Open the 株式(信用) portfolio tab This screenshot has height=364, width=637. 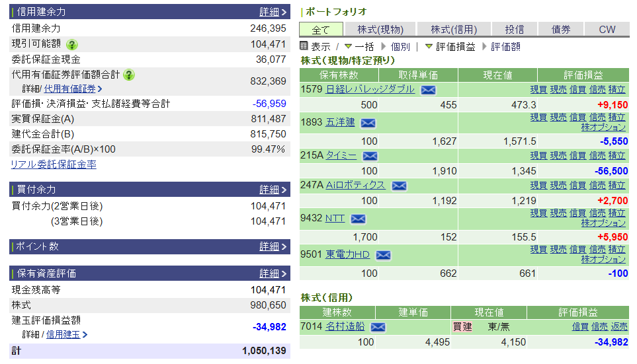click(x=454, y=30)
